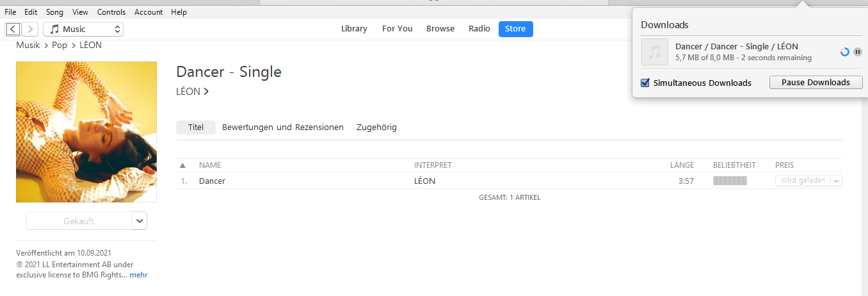The height and width of the screenshot is (296, 868).
Task: Go forward with the right arrow button
Action: click(31, 29)
